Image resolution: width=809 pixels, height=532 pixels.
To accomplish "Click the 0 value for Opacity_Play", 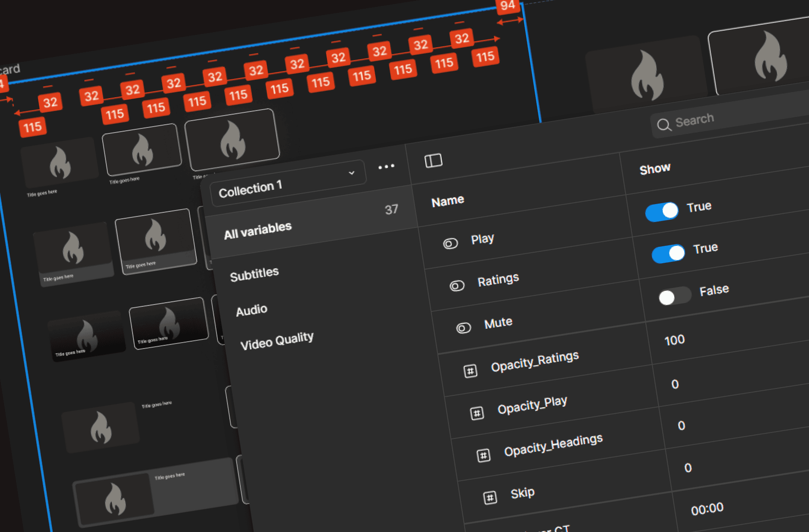I will tap(675, 384).
